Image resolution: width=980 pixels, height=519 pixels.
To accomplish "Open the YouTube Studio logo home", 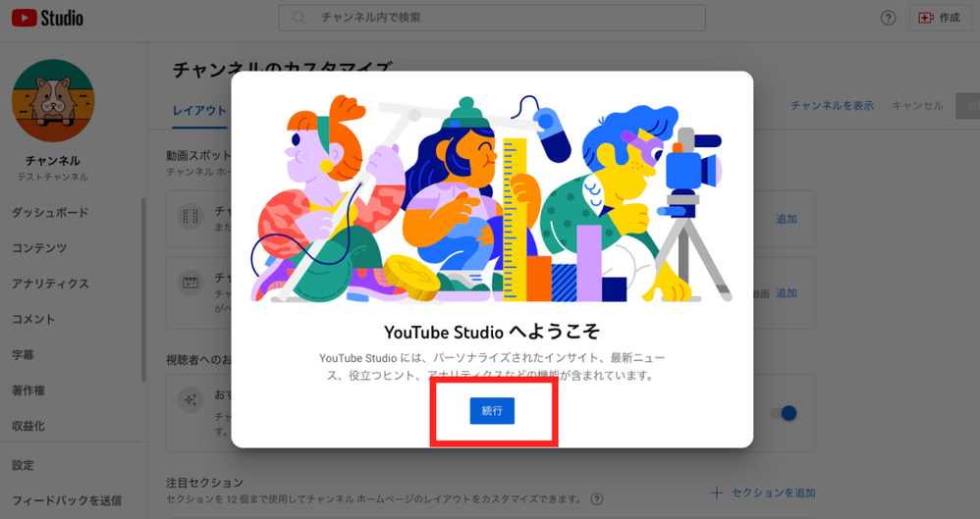I will (47, 18).
